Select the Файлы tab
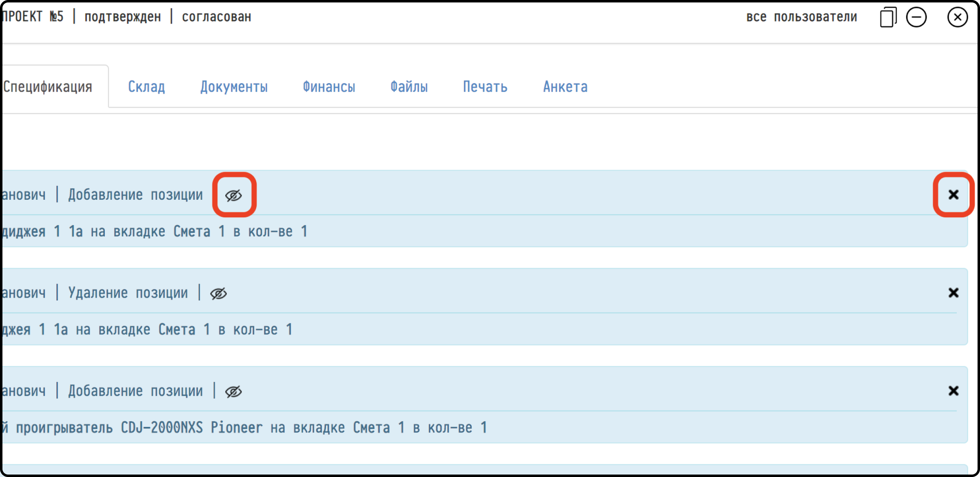The width and height of the screenshot is (980, 477). pyautogui.click(x=409, y=87)
